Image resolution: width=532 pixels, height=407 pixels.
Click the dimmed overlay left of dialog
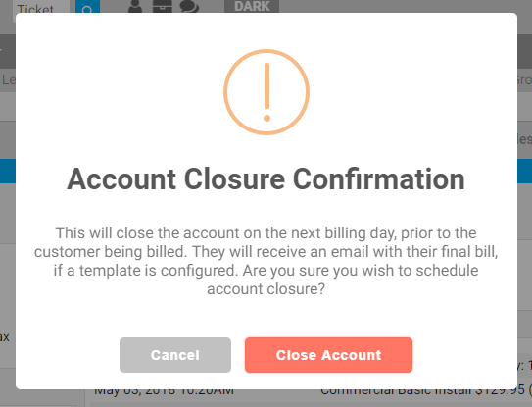coord(8,272)
